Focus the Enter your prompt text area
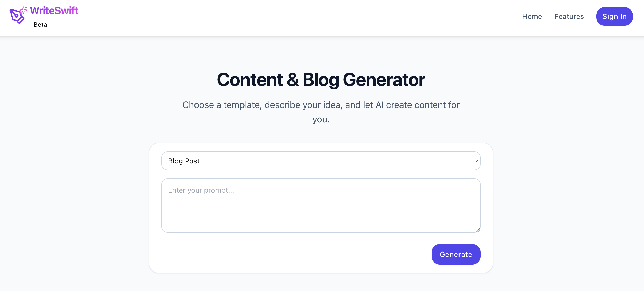Image resolution: width=644 pixels, height=291 pixels. click(321, 210)
